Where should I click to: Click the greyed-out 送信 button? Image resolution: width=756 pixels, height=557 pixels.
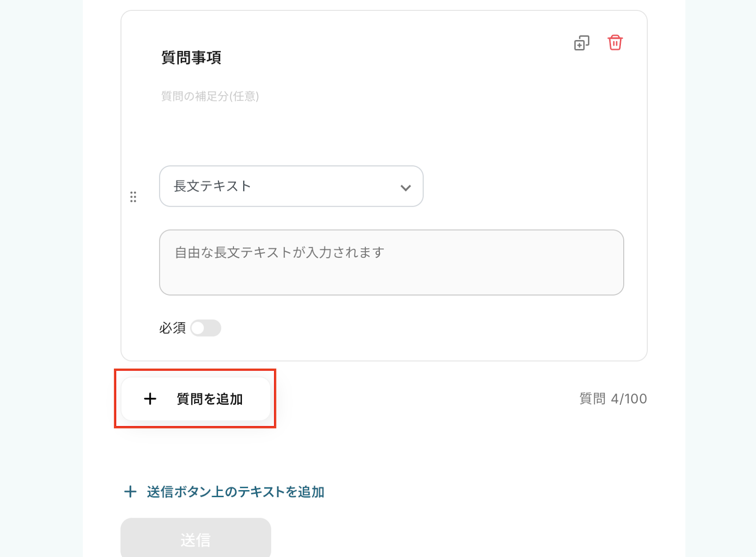coord(196,539)
